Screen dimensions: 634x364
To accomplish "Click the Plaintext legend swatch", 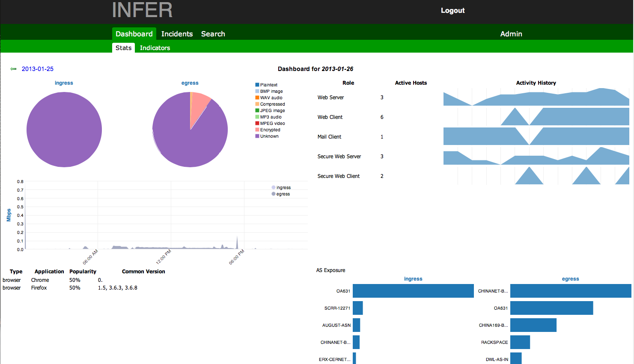I will coord(257,85).
